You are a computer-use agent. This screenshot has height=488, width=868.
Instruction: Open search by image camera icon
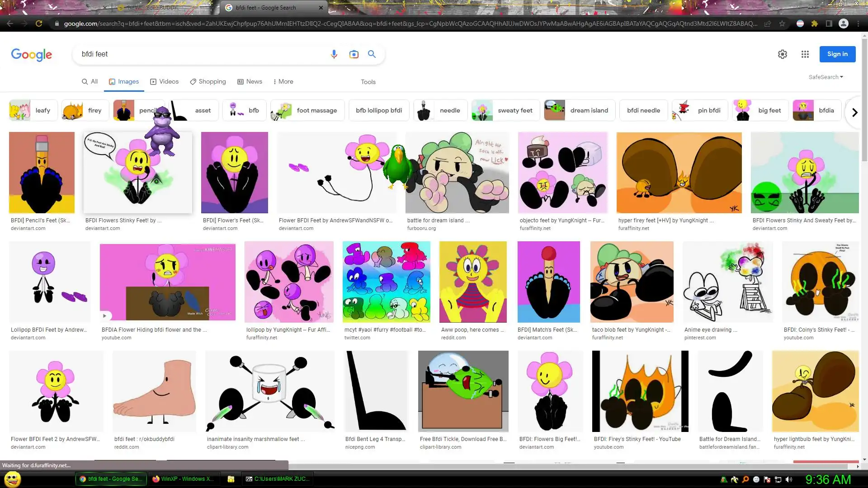(x=354, y=54)
